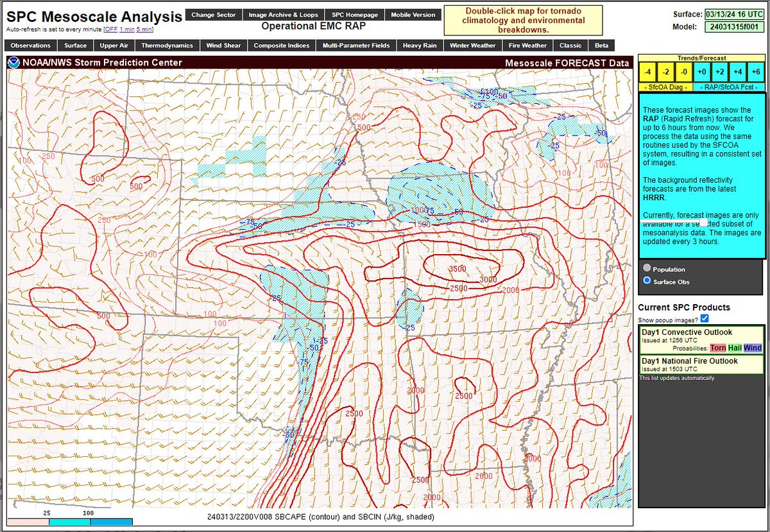Image resolution: width=770 pixels, height=532 pixels.
Task: Select the -0 hour trend button
Action: (x=683, y=71)
